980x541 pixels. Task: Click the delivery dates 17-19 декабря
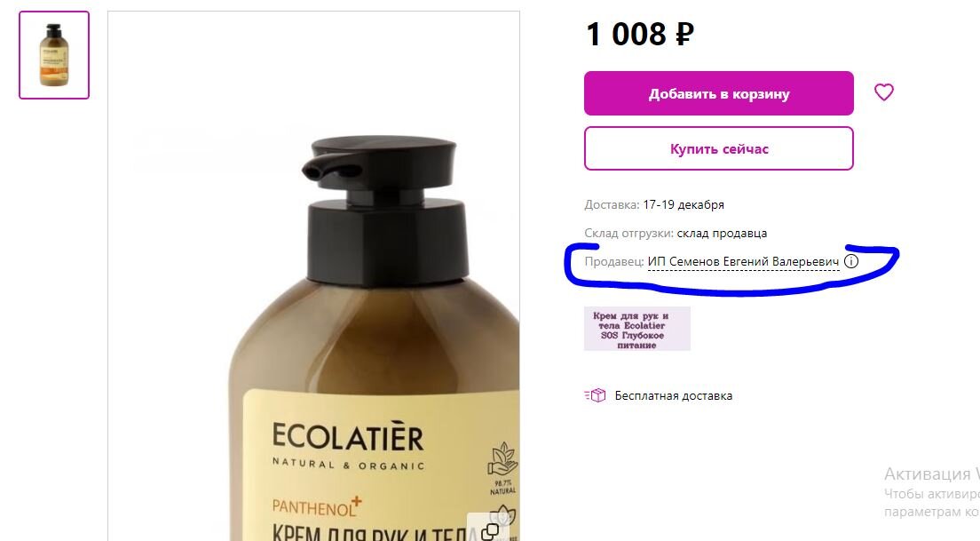[x=684, y=204]
